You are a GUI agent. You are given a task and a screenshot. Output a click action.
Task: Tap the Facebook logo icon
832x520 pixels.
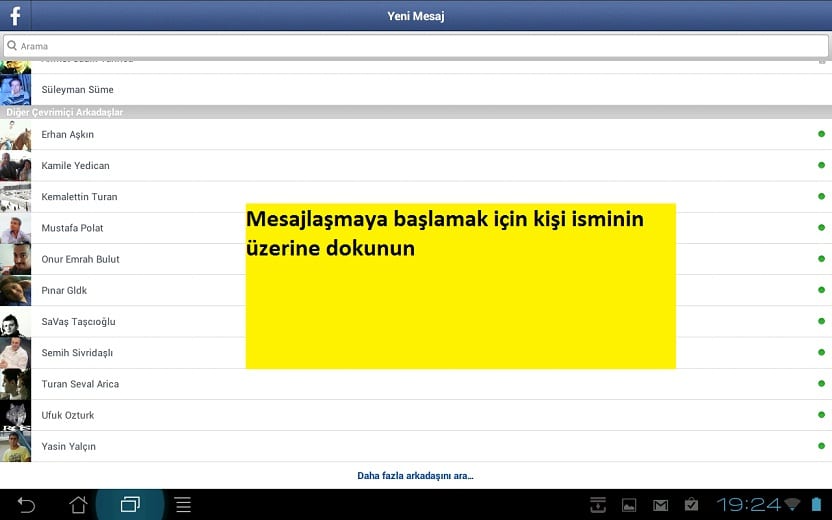coord(15,15)
